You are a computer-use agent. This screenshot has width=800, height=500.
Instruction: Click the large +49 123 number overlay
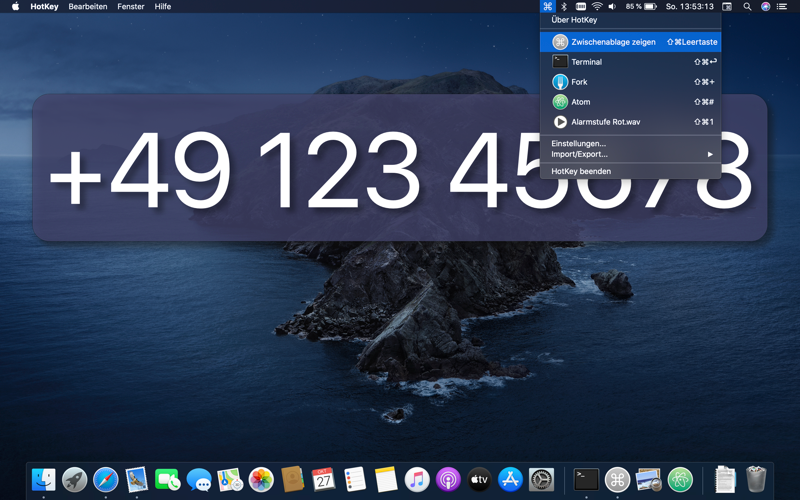[400, 167]
